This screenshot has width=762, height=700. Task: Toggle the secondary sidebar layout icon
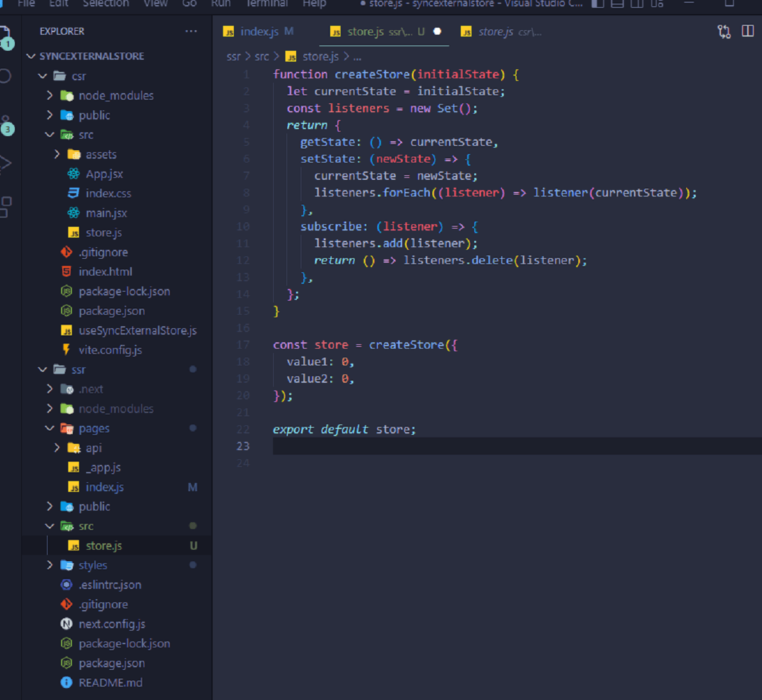click(637, 4)
